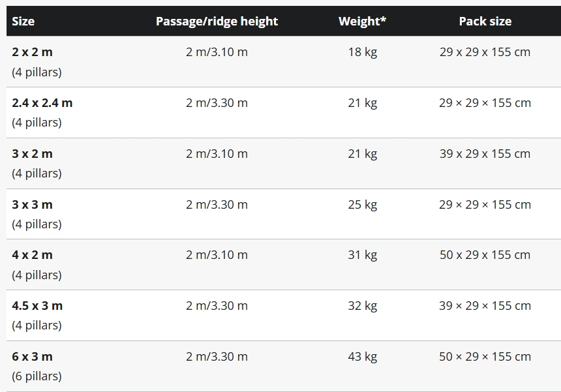Click the Size column header
Screen dimensions: 561x392
pos(23,21)
